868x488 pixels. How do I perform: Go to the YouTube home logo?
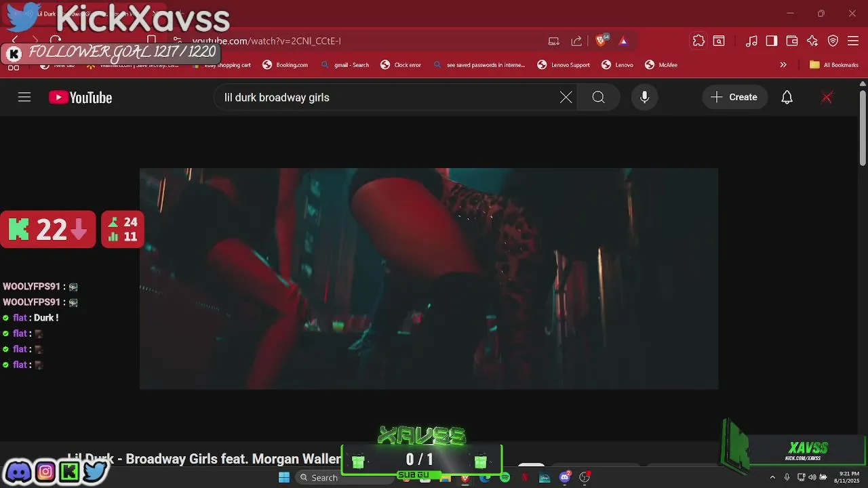[x=80, y=98]
